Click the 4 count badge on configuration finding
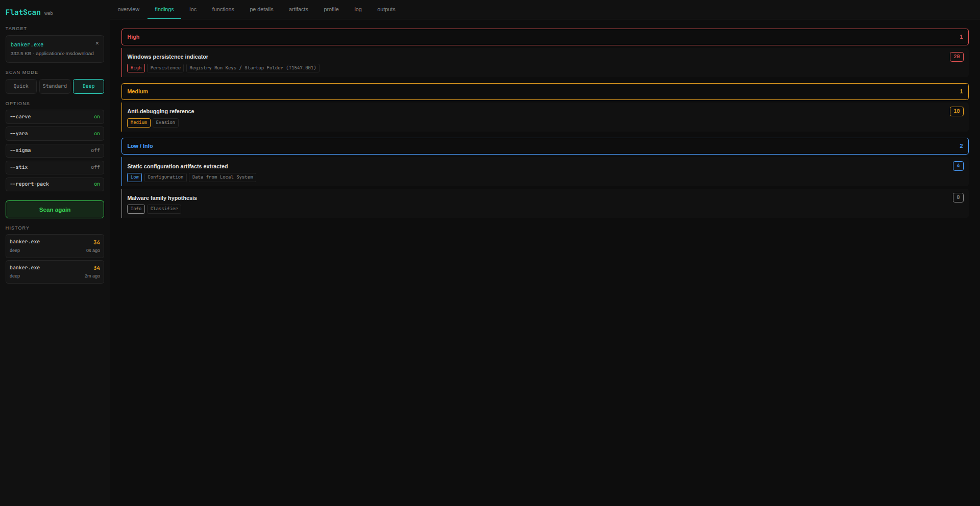Screen dimensions: 980x506 (x=958, y=166)
